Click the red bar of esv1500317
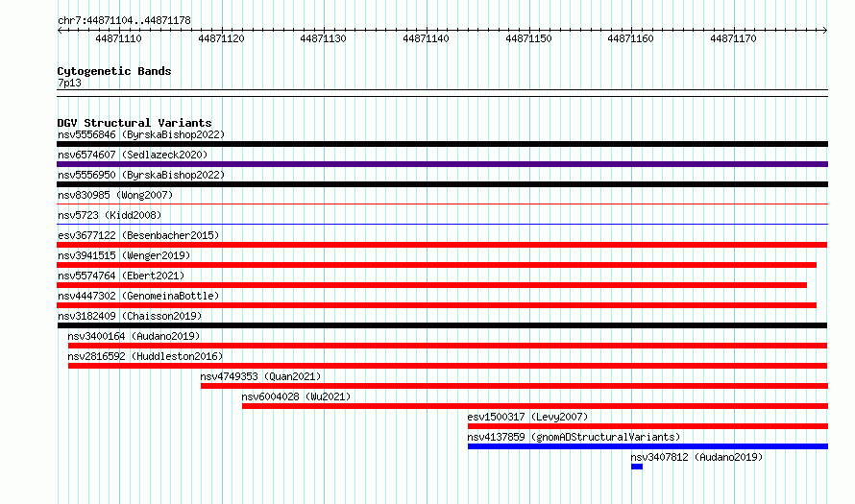This screenshot has width=855, height=504. pos(647,426)
